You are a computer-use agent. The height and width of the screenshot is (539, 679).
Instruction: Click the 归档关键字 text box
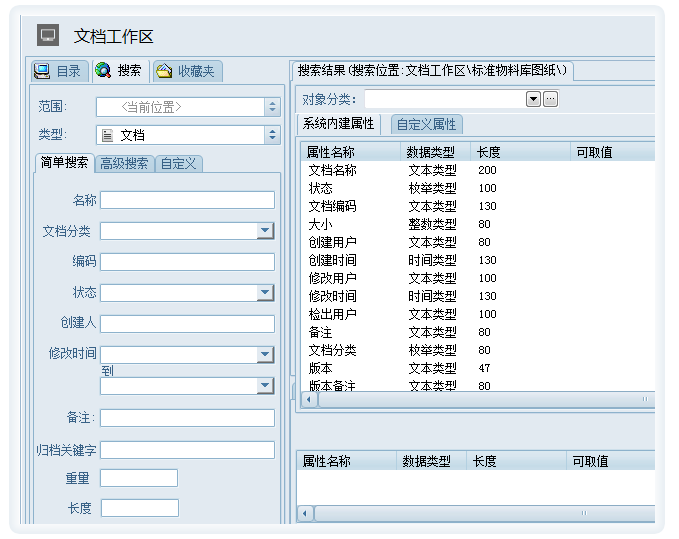pyautogui.click(x=187, y=450)
